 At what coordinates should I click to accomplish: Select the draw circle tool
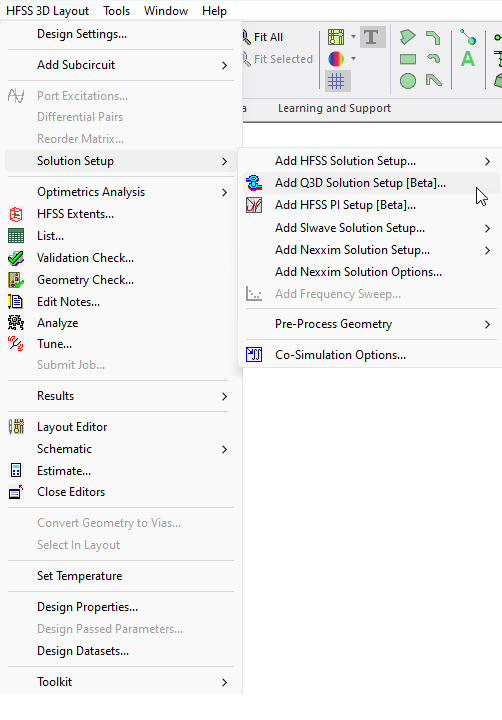tap(408, 81)
